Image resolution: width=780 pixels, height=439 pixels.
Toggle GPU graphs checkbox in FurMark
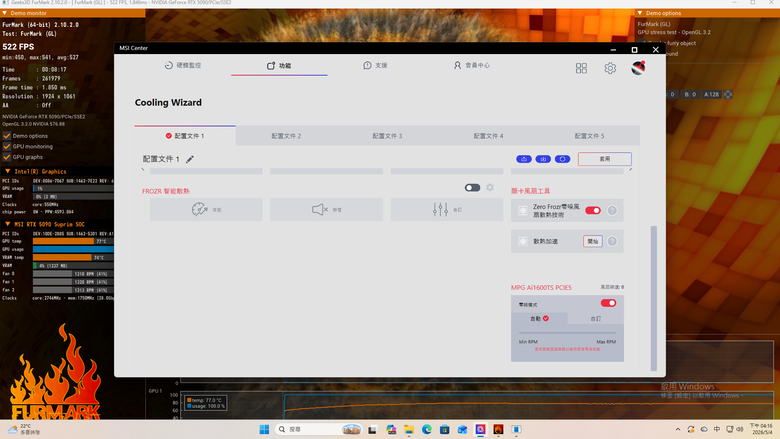[x=6, y=157]
